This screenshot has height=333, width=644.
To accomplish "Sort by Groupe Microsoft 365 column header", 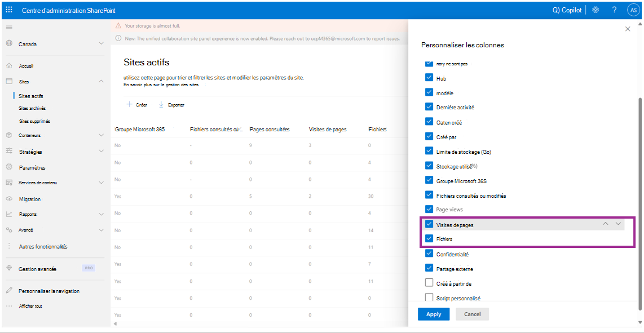I will [140, 130].
